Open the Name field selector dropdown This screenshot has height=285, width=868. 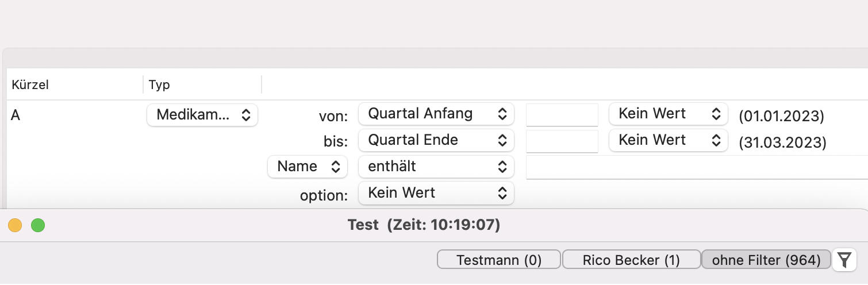[308, 167]
